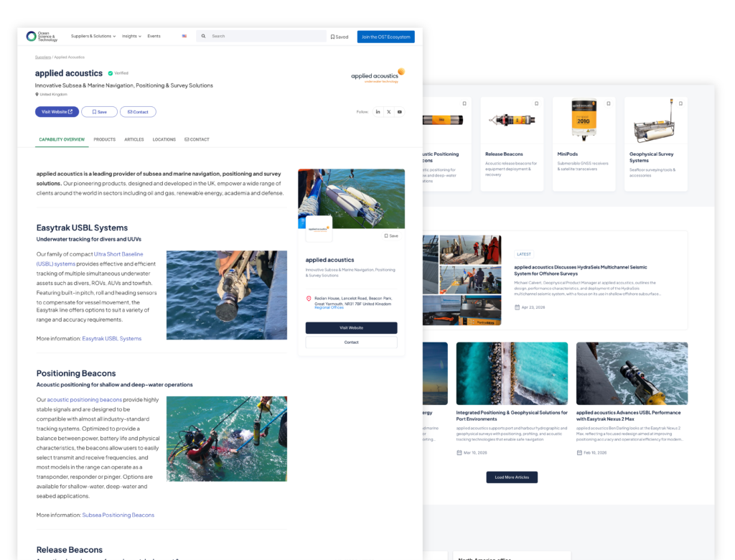The width and height of the screenshot is (735, 560).
Task: Open the X (Twitter) follow icon
Action: click(388, 111)
